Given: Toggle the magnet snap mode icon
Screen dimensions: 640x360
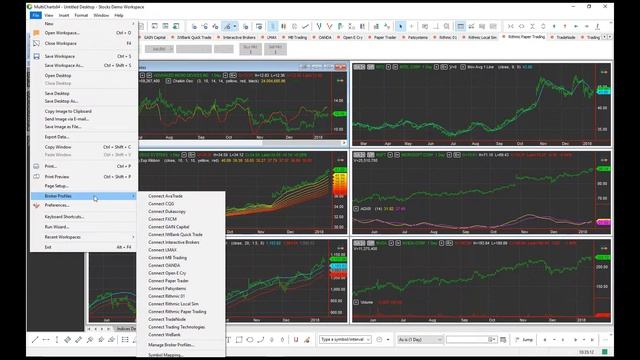Looking at the screenshot, I should coord(296,340).
